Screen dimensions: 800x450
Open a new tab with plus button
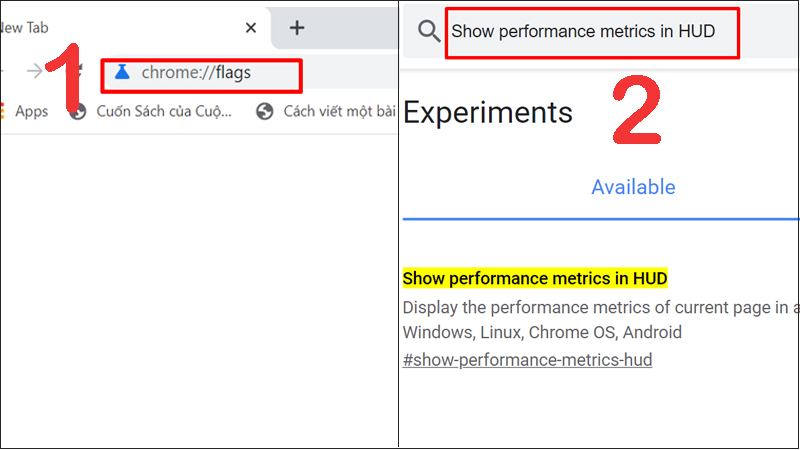297,27
